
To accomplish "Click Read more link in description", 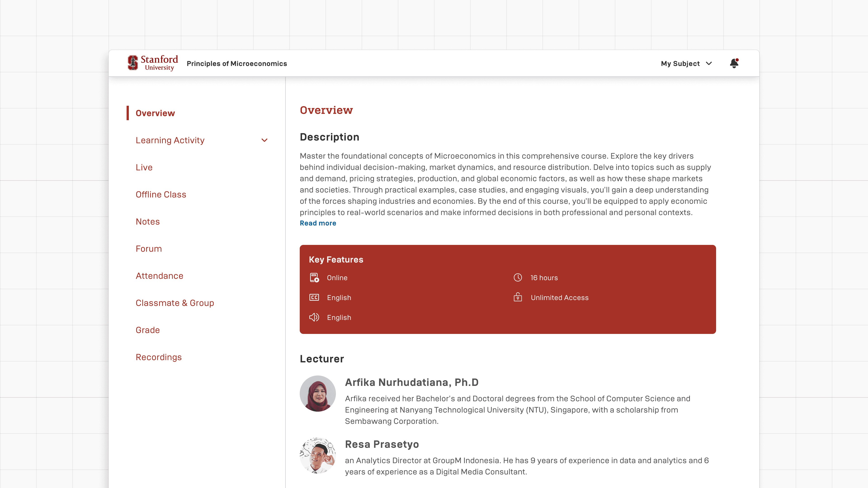I will pos(318,223).
